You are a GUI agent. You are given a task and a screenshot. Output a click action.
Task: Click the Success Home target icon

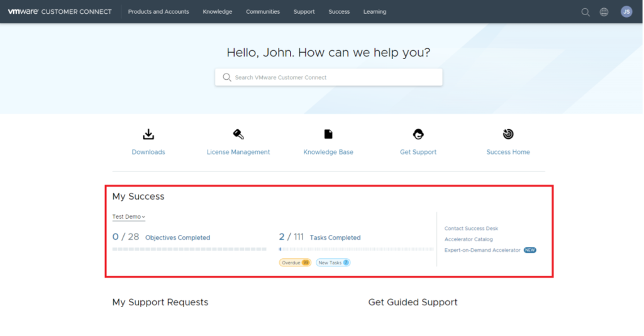pyautogui.click(x=508, y=134)
